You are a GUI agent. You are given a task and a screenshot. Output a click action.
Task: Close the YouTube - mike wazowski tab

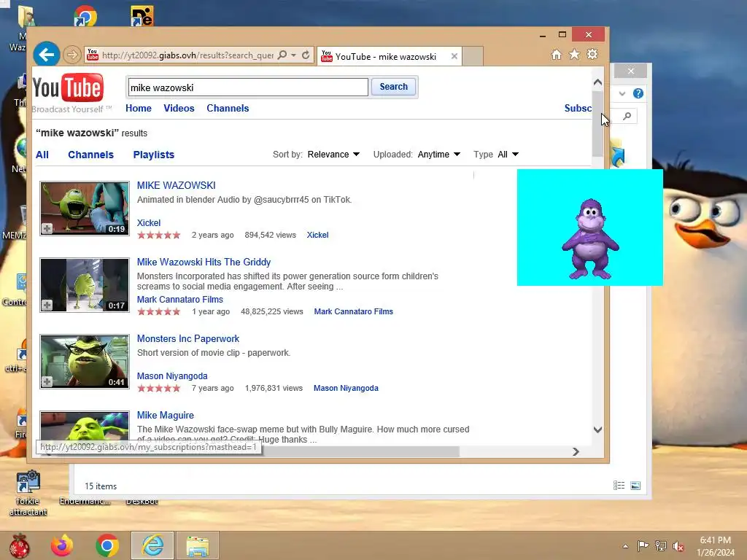pos(454,56)
